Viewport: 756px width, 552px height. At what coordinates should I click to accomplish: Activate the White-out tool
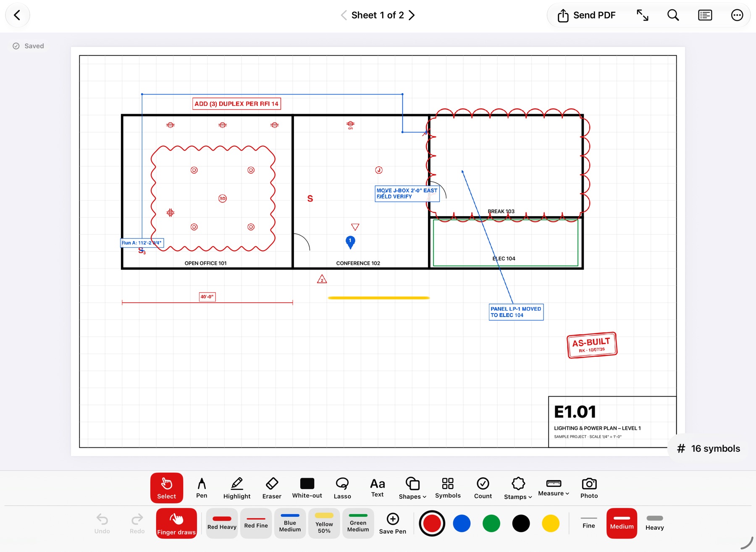tap(307, 488)
